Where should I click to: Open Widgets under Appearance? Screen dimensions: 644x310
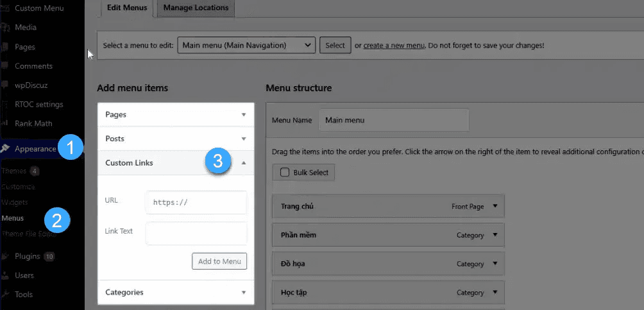[15, 202]
